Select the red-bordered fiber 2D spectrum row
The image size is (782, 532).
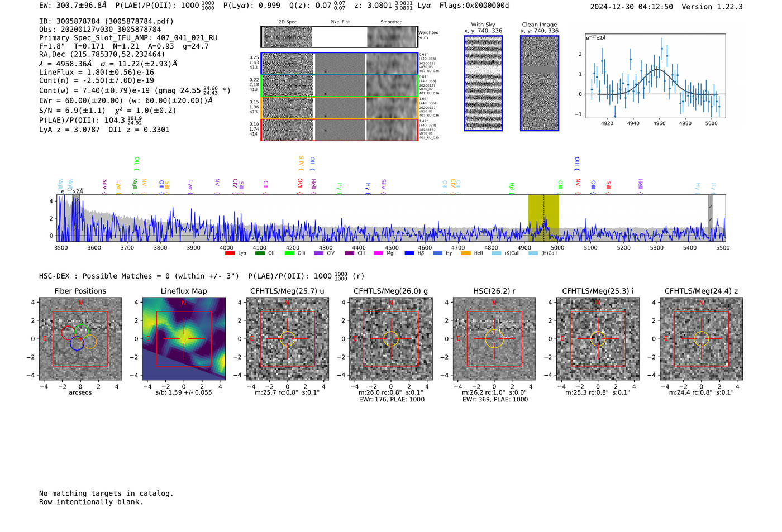339,130
